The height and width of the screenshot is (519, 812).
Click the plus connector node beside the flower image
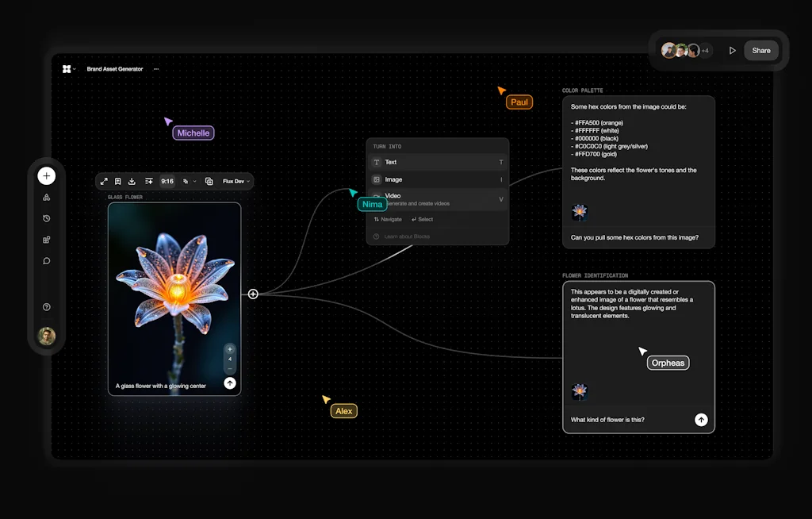(x=253, y=294)
